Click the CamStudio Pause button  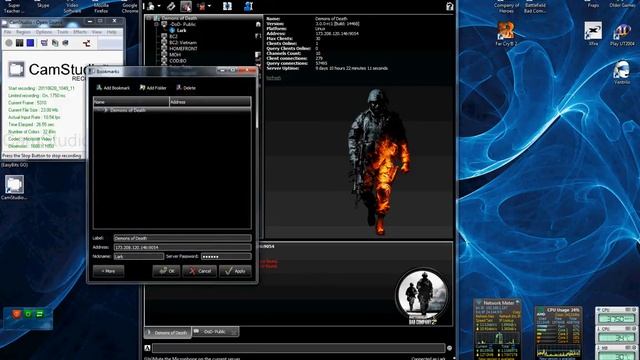(19, 43)
